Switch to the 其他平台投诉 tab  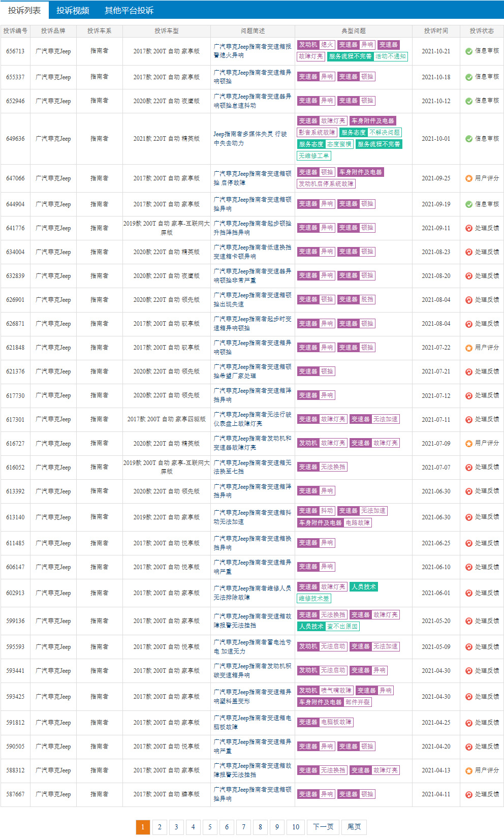pos(129,10)
